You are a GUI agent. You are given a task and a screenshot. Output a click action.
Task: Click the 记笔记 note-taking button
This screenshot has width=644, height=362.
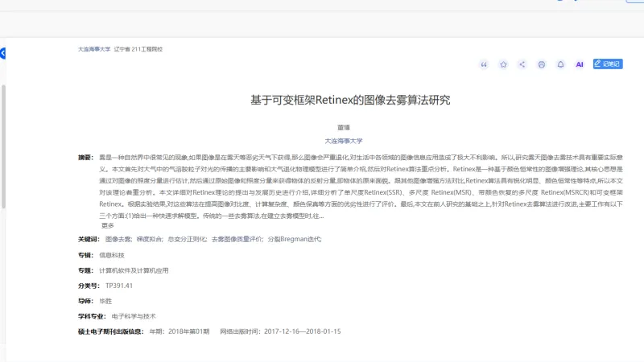tap(608, 64)
